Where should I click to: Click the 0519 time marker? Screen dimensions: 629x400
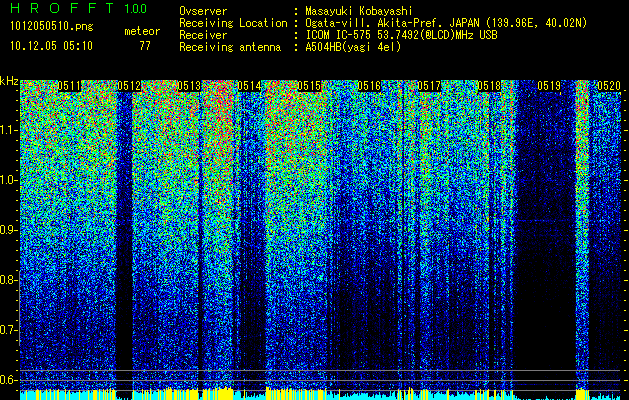click(549, 86)
